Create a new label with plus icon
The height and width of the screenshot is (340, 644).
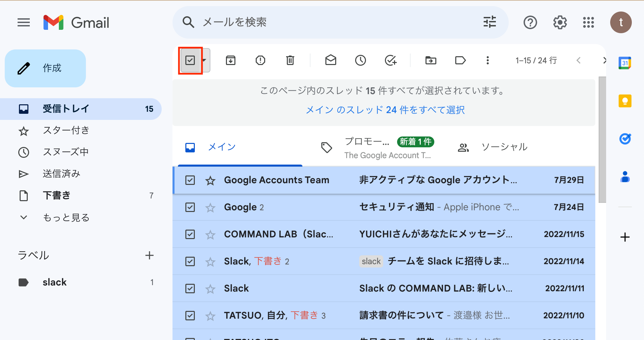[149, 255]
